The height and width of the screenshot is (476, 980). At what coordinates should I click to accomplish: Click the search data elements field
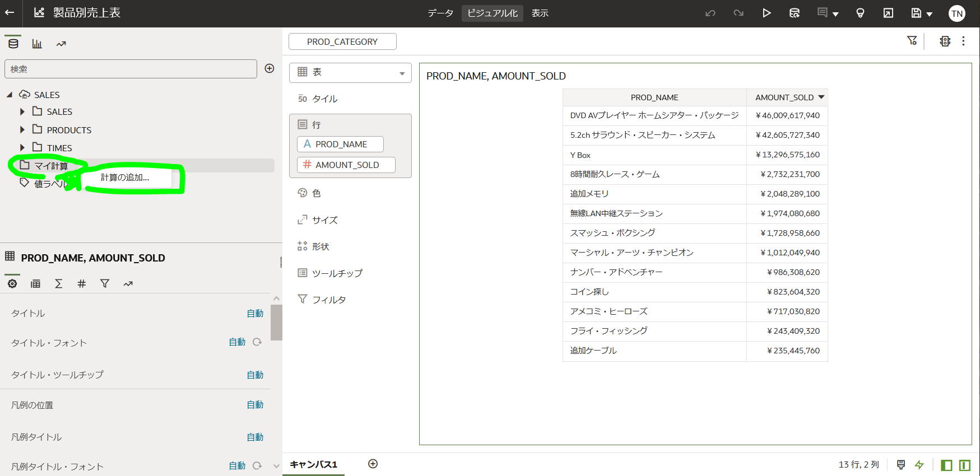coord(131,69)
